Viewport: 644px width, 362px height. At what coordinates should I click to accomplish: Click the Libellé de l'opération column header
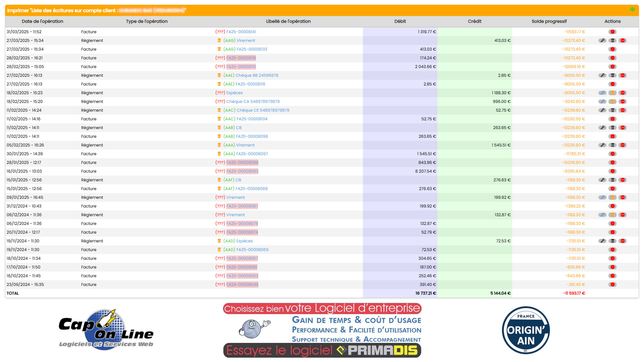click(288, 21)
